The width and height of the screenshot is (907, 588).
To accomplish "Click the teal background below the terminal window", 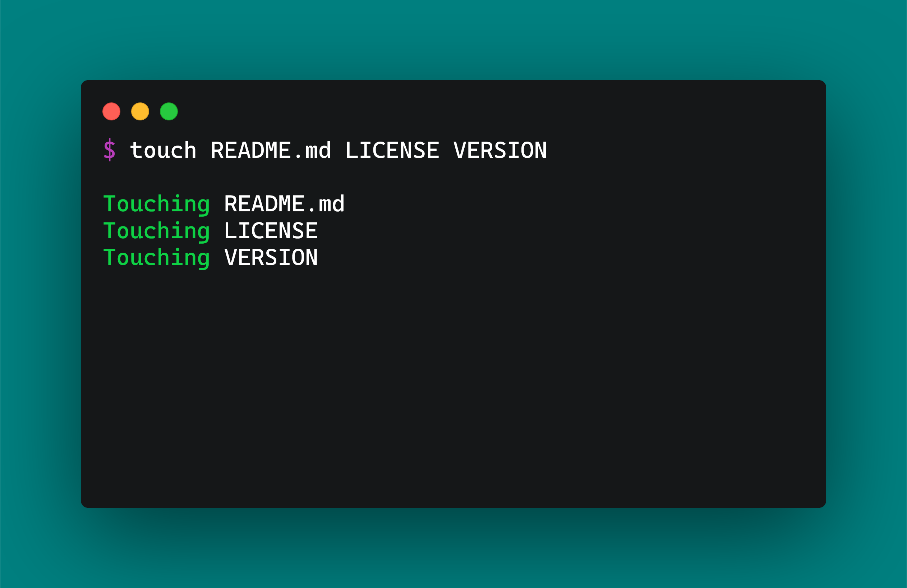I will pyautogui.click(x=453, y=548).
